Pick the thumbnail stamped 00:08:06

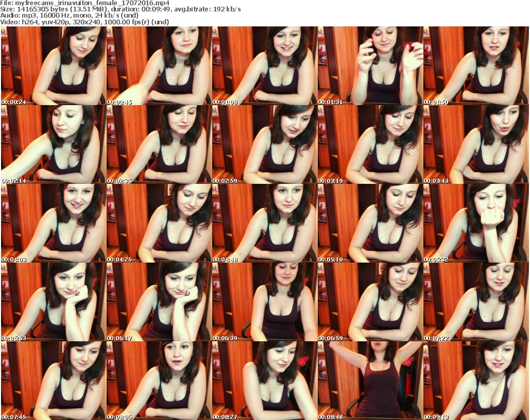point(159,381)
